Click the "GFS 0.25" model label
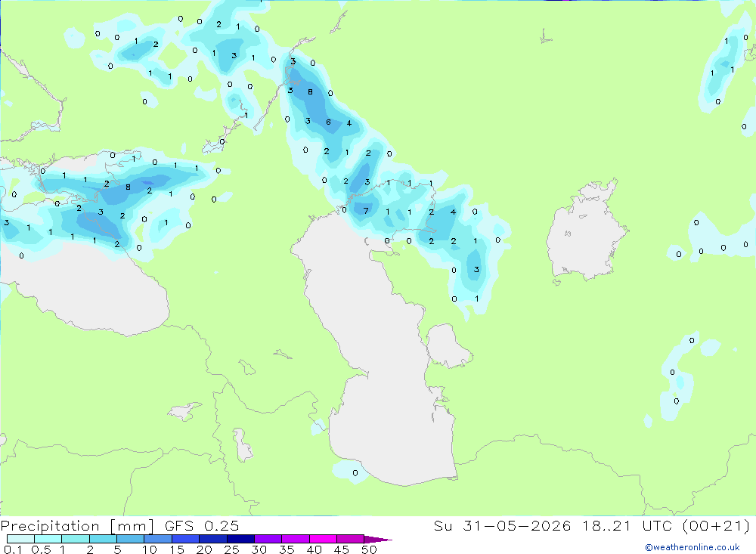756x554 pixels. click(x=202, y=525)
